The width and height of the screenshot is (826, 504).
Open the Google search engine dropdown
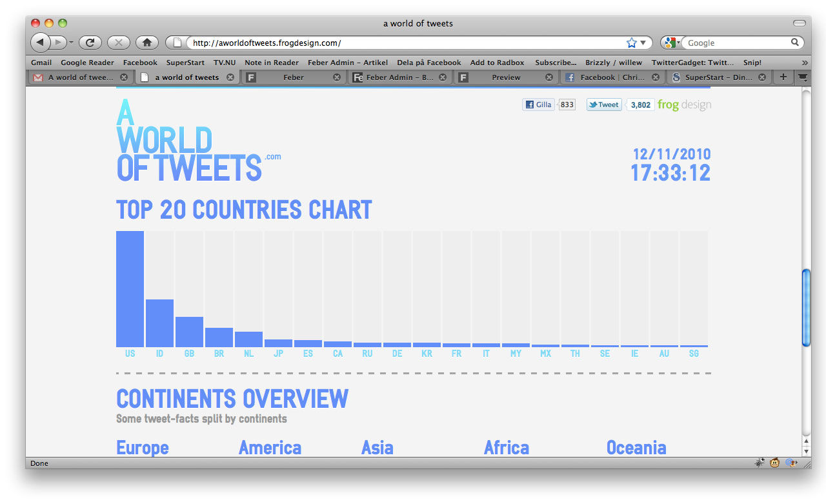pos(672,43)
